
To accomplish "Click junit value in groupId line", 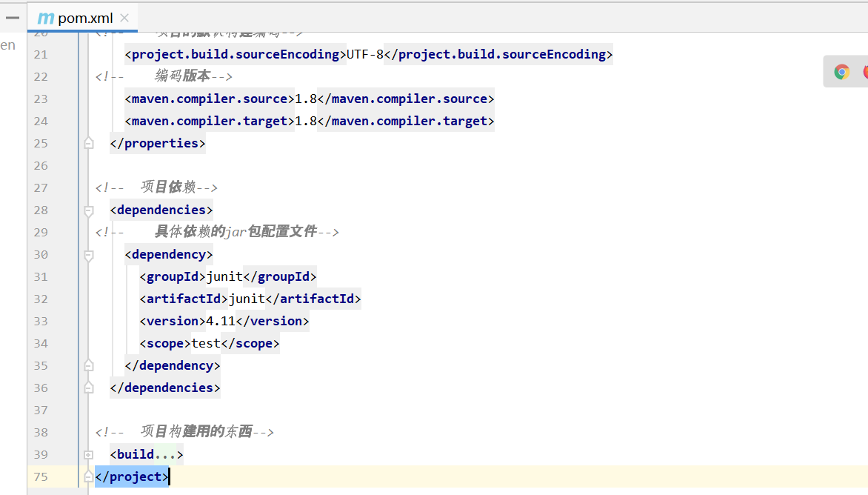I will [x=224, y=276].
